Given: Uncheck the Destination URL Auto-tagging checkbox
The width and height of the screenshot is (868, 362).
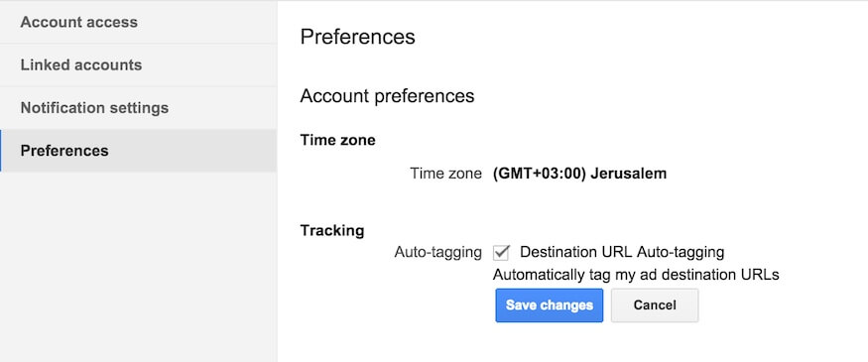Looking at the screenshot, I should pyautogui.click(x=501, y=253).
